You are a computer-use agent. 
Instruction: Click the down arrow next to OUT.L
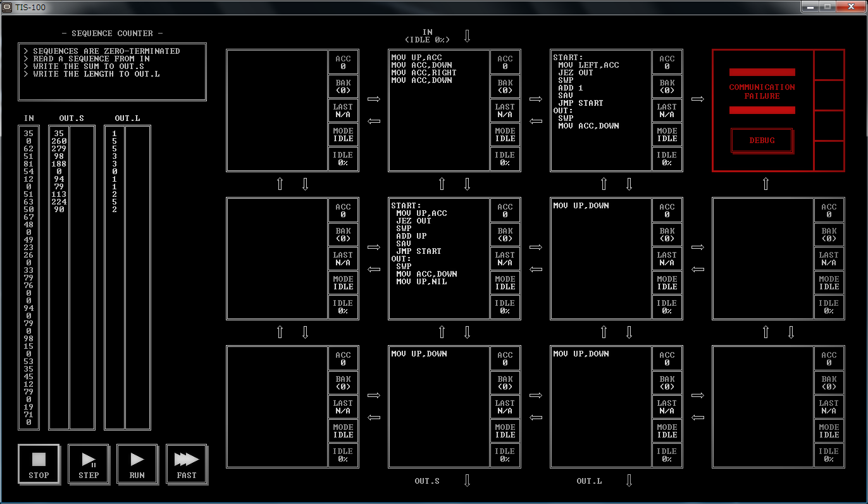point(629,481)
